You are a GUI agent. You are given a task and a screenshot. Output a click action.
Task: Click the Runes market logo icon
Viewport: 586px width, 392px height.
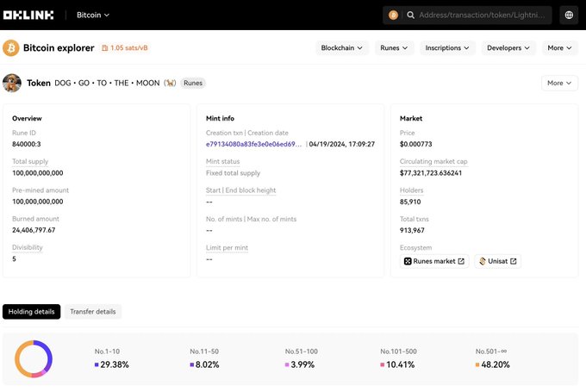pyautogui.click(x=408, y=261)
